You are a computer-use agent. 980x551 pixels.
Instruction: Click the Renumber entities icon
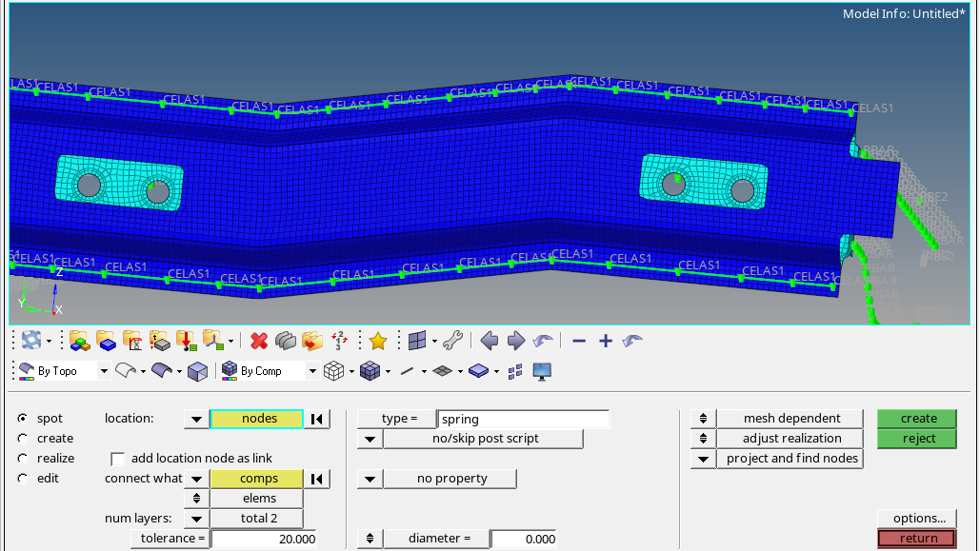(x=338, y=340)
